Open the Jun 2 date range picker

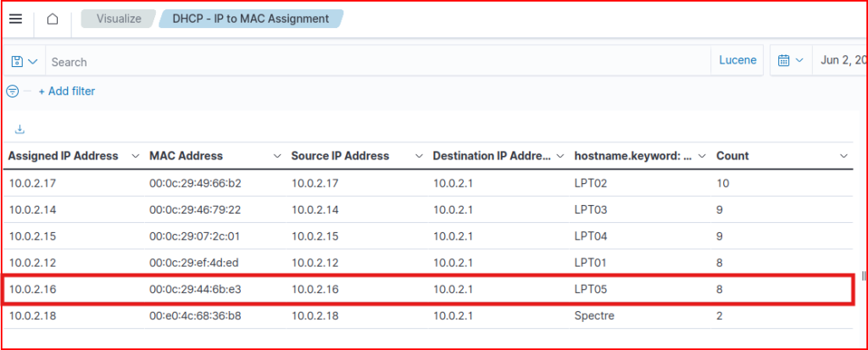coord(839,61)
